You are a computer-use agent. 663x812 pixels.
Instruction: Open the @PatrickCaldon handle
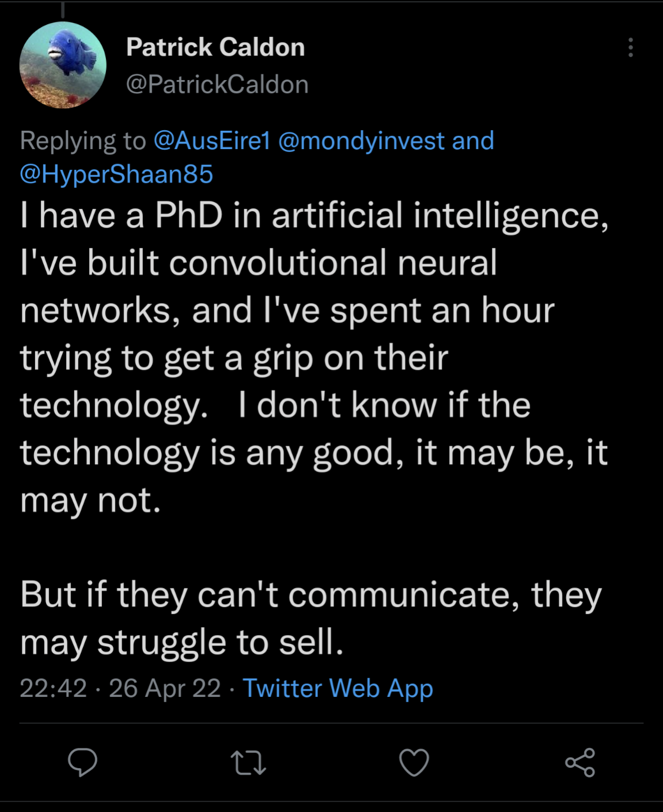pyautogui.click(x=217, y=85)
